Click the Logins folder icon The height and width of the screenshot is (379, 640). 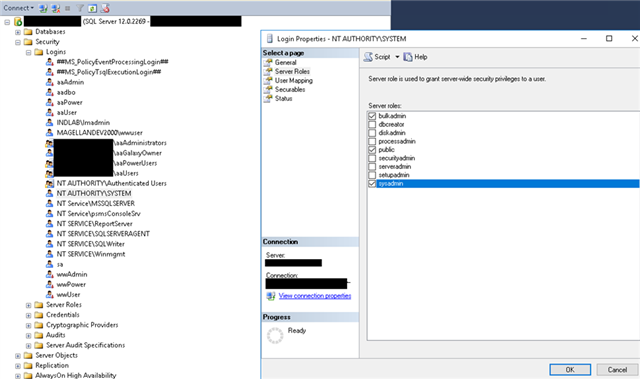click(x=38, y=52)
